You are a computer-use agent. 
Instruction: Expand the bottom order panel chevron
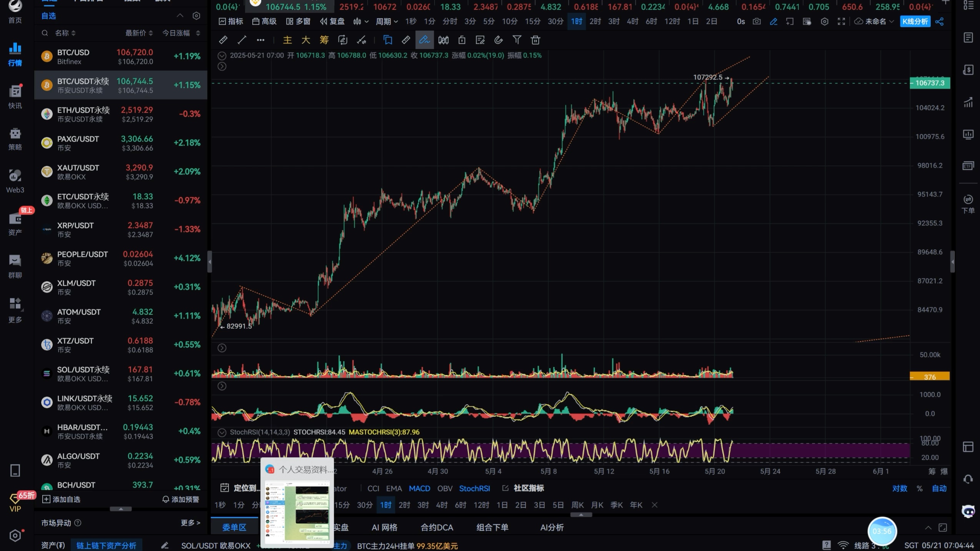928,528
